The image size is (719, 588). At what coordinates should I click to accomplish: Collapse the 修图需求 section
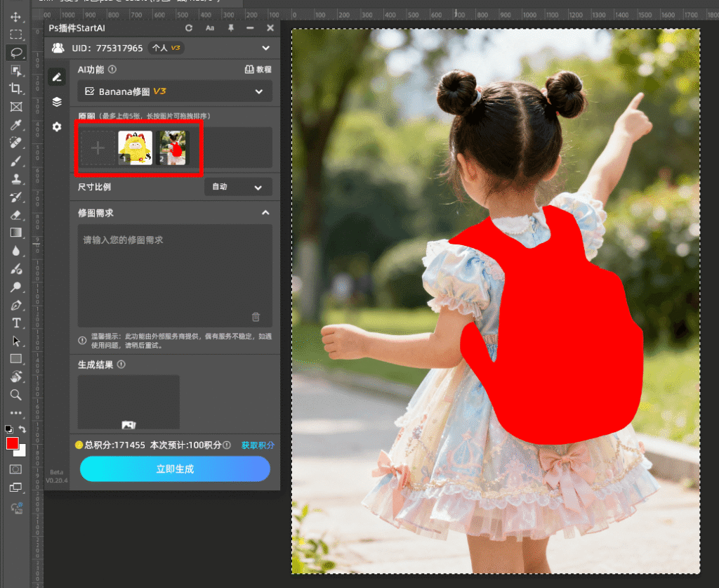pyautogui.click(x=265, y=213)
